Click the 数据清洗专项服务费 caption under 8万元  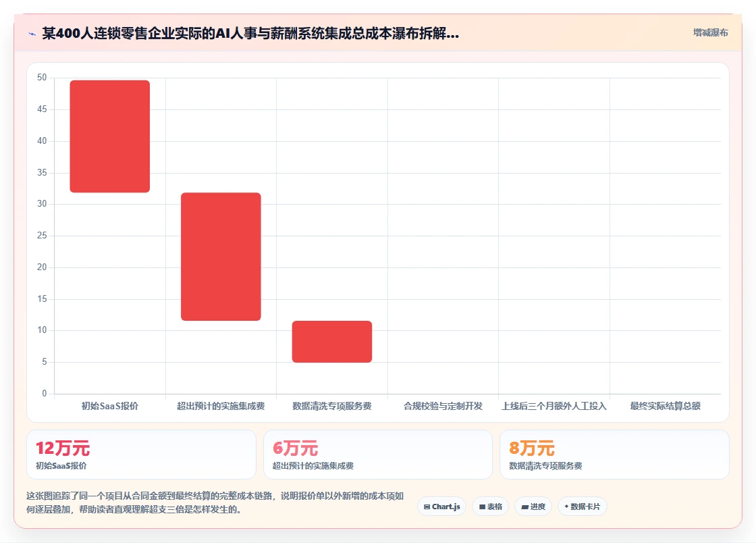click(x=546, y=466)
